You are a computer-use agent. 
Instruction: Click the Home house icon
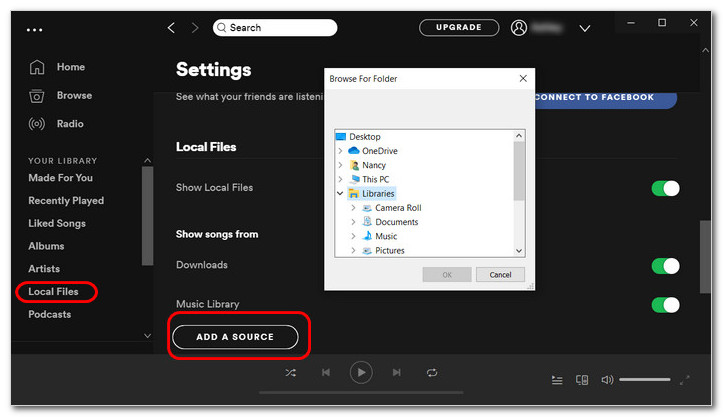37,67
